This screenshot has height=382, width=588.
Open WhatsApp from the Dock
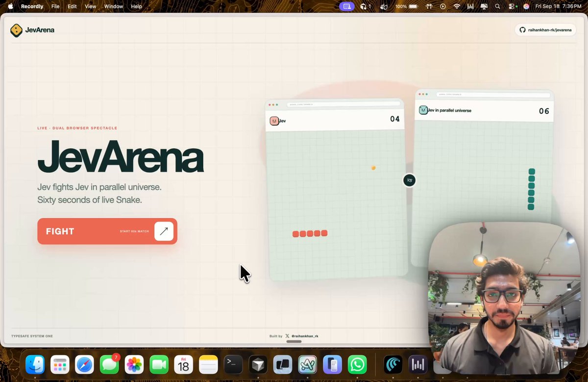357,364
